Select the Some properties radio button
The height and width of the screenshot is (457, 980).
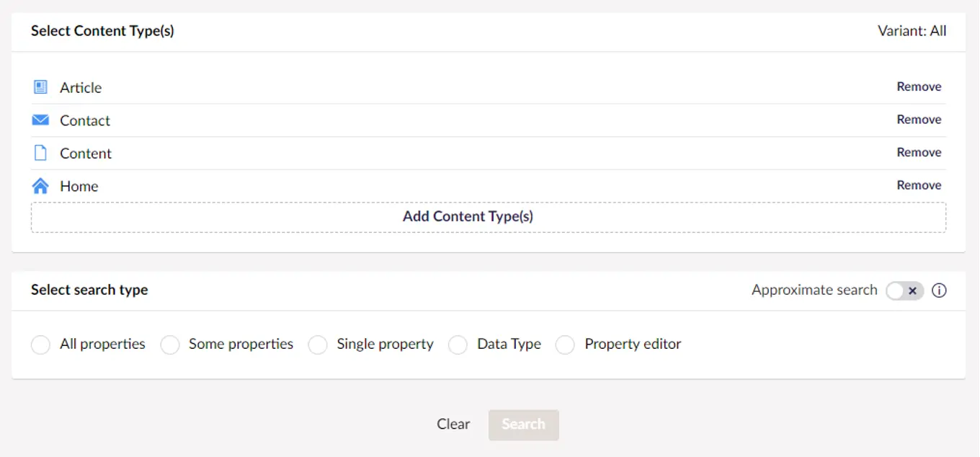170,345
